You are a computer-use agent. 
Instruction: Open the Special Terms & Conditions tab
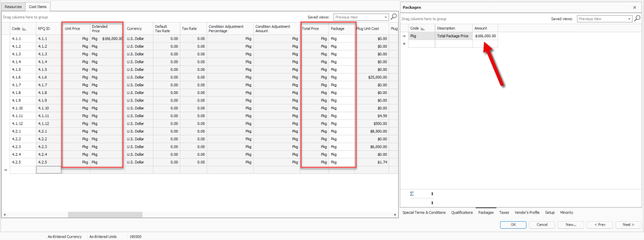(x=425, y=213)
